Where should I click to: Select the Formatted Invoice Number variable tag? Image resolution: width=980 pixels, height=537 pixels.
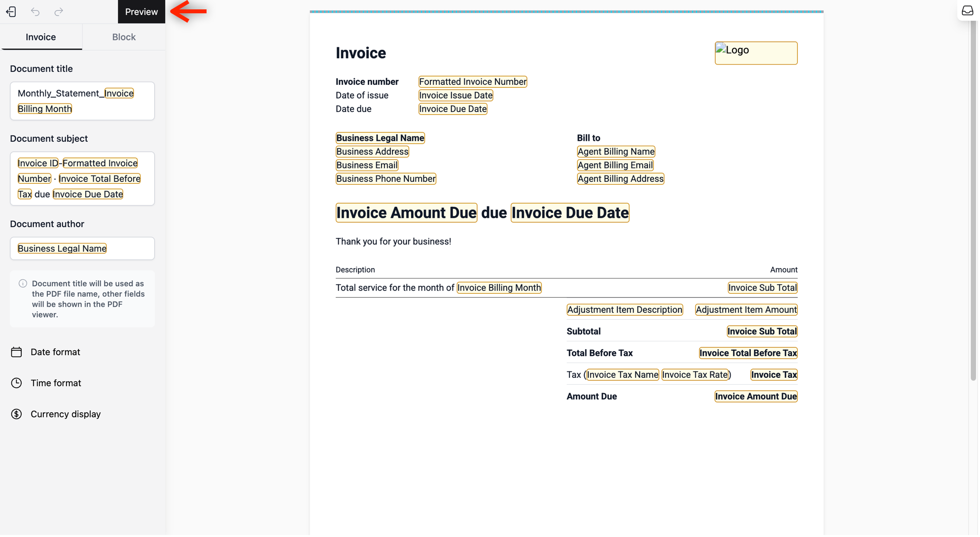coord(472,82)
